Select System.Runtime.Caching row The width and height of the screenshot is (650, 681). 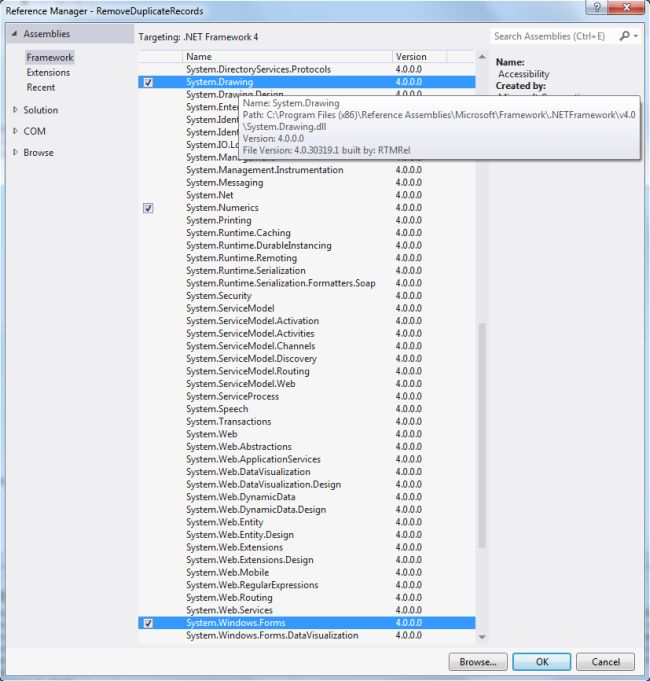[307, 233]
